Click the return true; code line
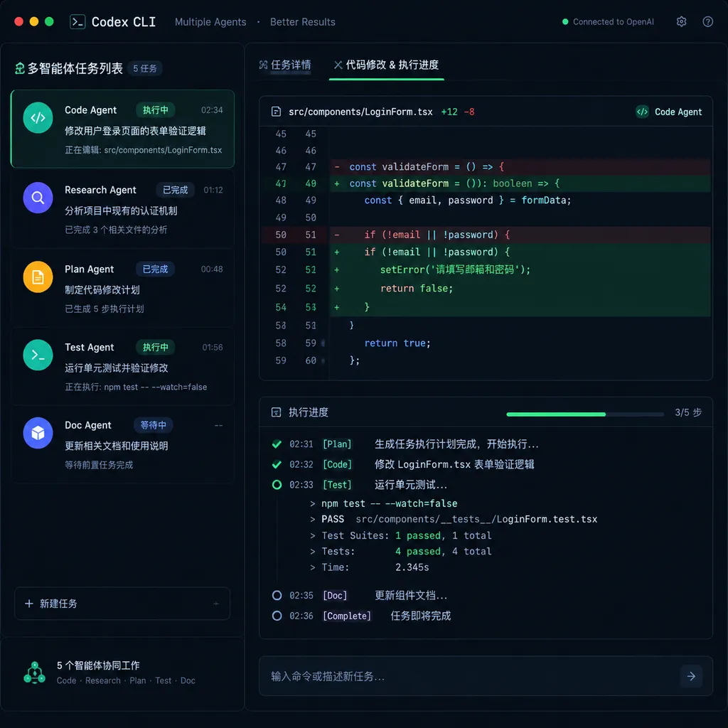728x728 pixels. click(x=397, y=343)
